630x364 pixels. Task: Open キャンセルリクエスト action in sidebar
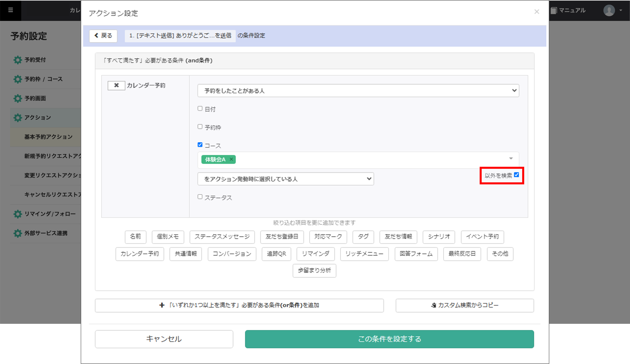tap(45, 195)
